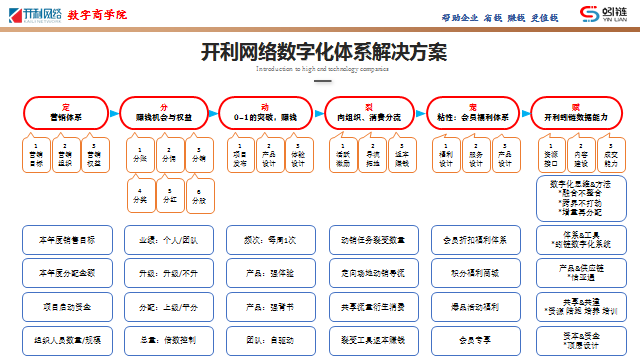Select the 共享&共建 box
640x360 pixels.
[x=581, y=307]
